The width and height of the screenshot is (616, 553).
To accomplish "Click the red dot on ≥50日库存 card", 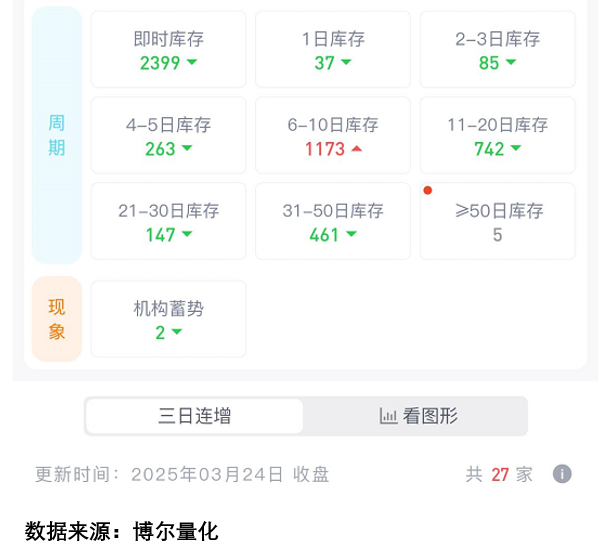I will click(x=428, y=190).
